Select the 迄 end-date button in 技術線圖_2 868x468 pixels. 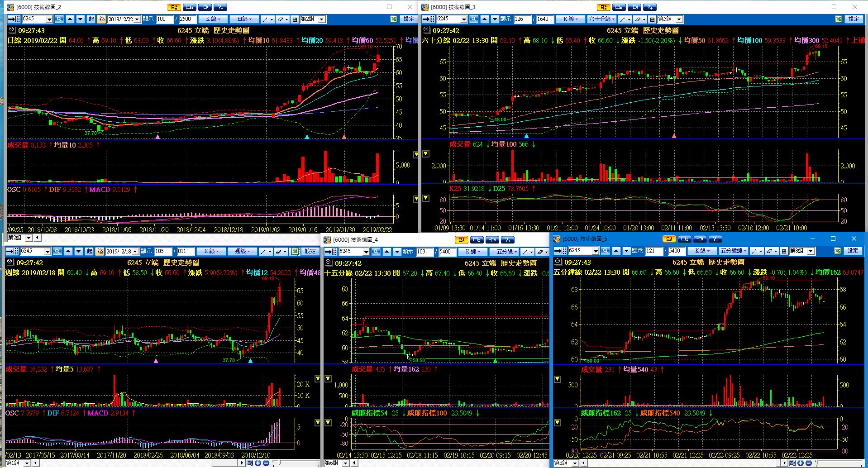(101, 19)
